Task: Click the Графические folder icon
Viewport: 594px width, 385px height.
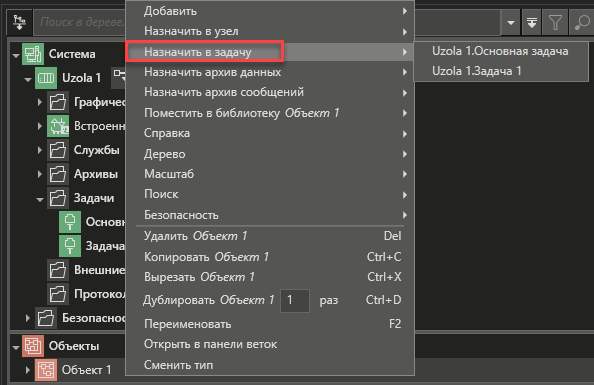Action: point(58,102)
